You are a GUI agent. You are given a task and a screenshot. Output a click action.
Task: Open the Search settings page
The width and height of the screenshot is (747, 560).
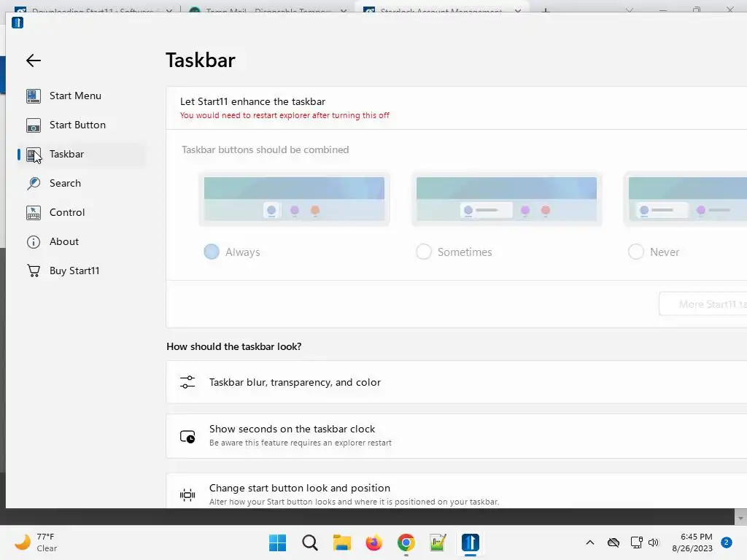point(81,183)
